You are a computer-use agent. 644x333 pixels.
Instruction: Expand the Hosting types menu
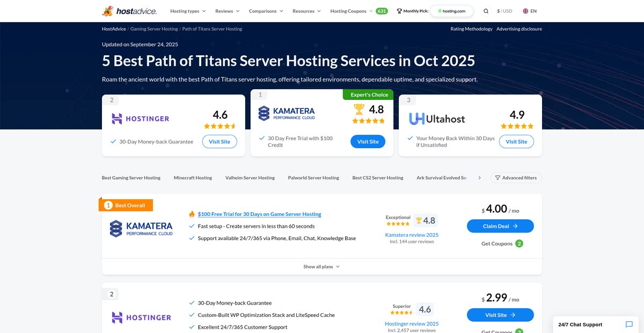(188, 11)
